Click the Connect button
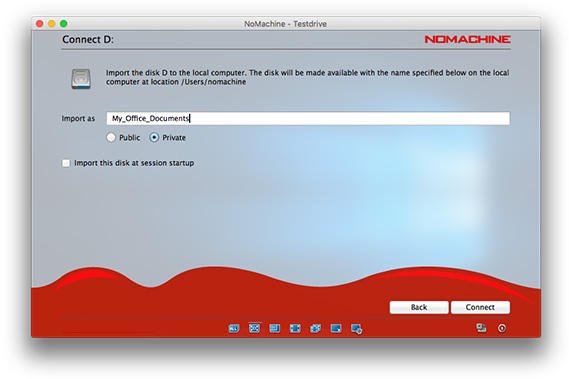 pyautogui.click(x=480, y=307)
